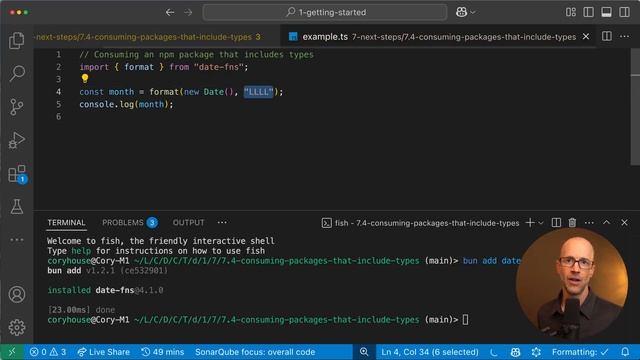The image size is (640, 360).
Task: Click SonarQube focus: overall code
Action: (255, 352)
